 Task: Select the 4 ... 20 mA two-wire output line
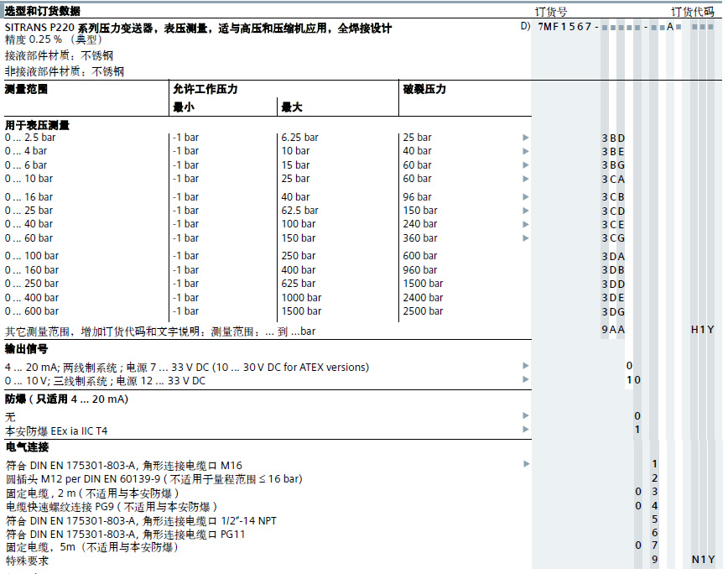click(187, 368)
